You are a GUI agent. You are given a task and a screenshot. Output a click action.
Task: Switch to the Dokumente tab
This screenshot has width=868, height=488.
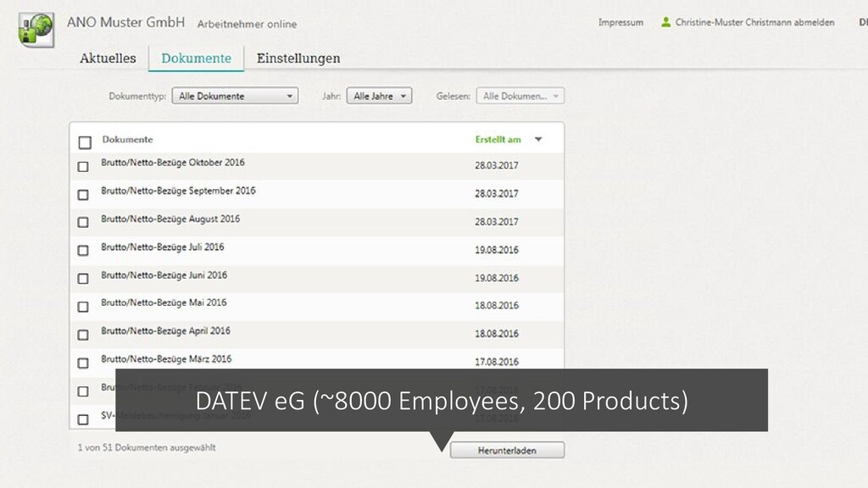(x=197, y=58)
